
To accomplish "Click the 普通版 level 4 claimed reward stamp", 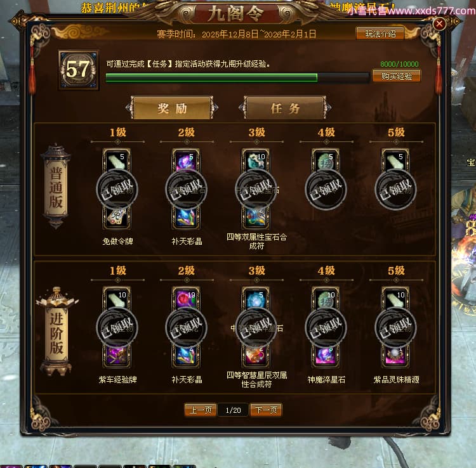I will click(326, 189).
